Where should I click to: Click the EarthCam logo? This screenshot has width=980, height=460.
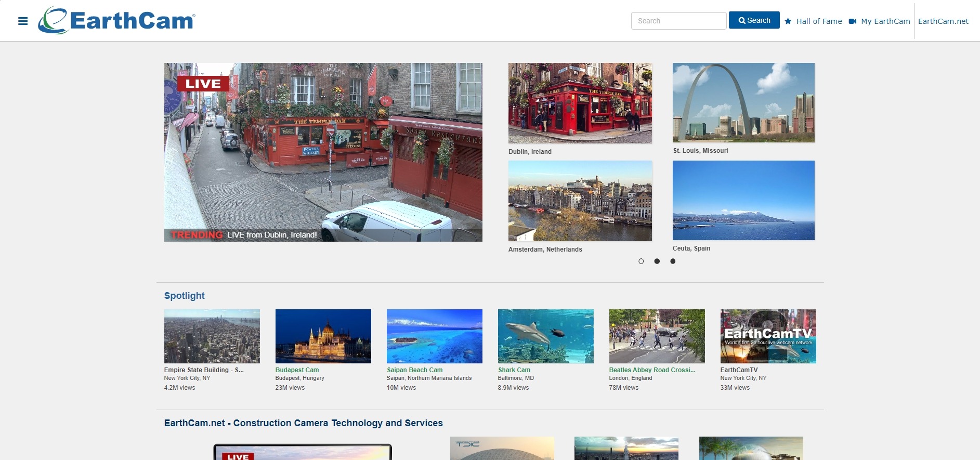(116, 21)
